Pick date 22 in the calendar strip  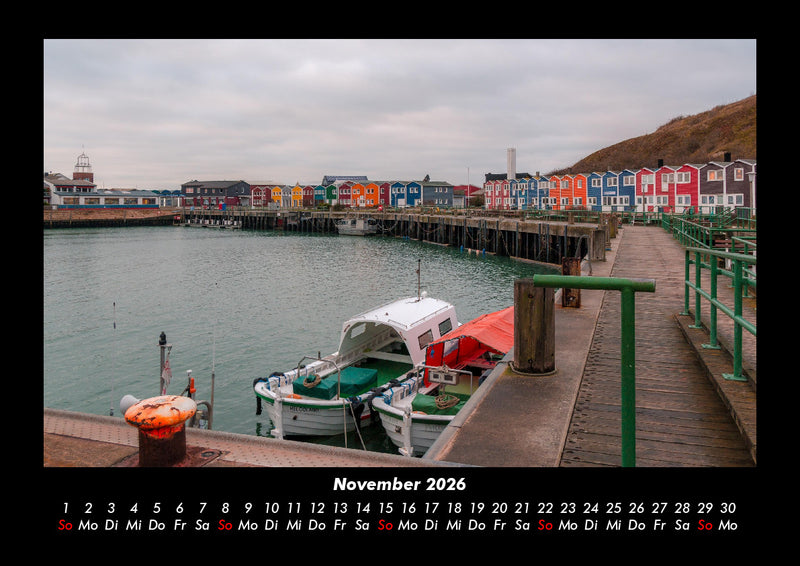click(545, 508)
